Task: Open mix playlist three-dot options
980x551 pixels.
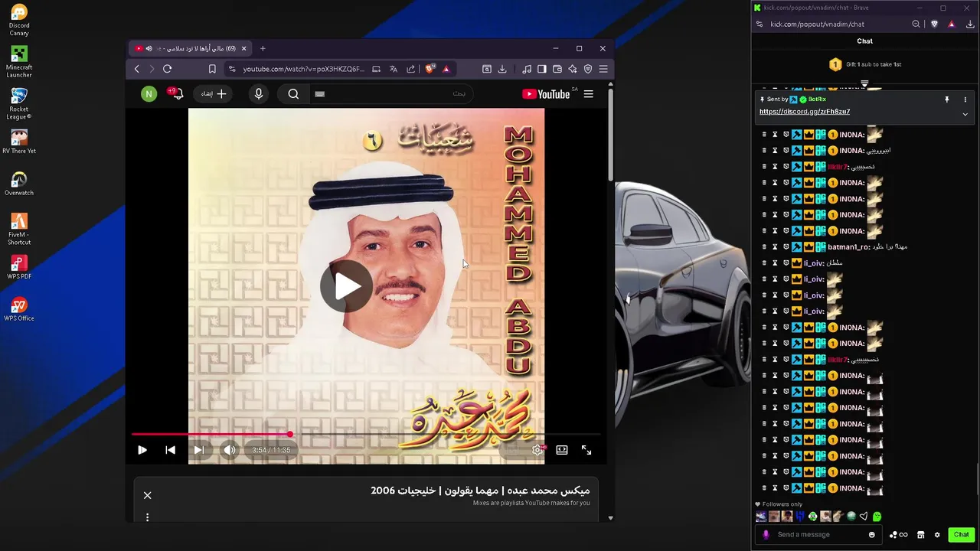Action: click(148, 517)
